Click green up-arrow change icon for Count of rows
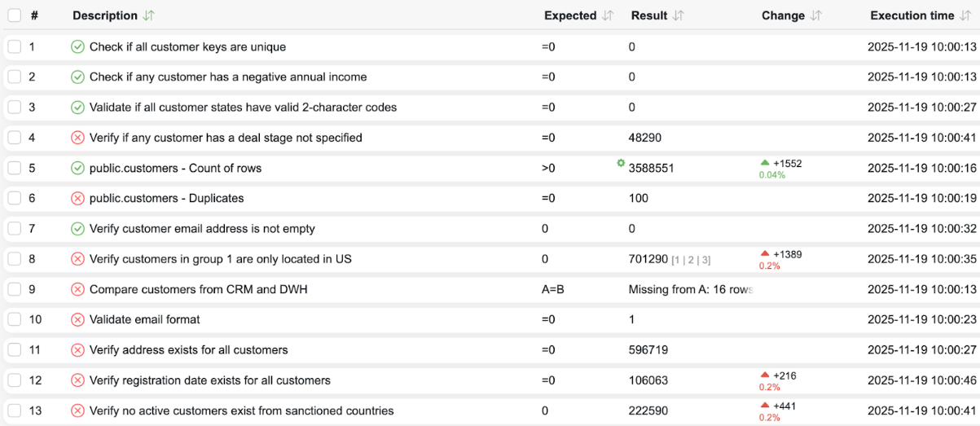Viewport: 980px width, 426px height. coord(765,164)
